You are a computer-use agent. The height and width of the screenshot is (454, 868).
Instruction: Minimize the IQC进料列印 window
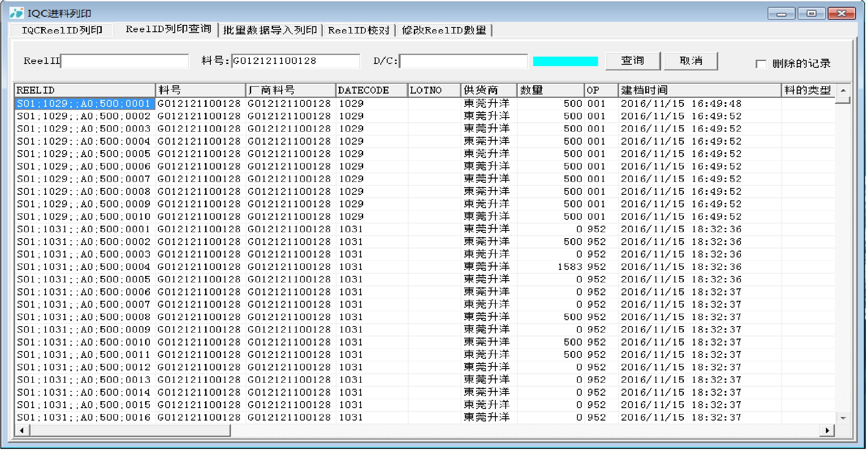[781, 14]
